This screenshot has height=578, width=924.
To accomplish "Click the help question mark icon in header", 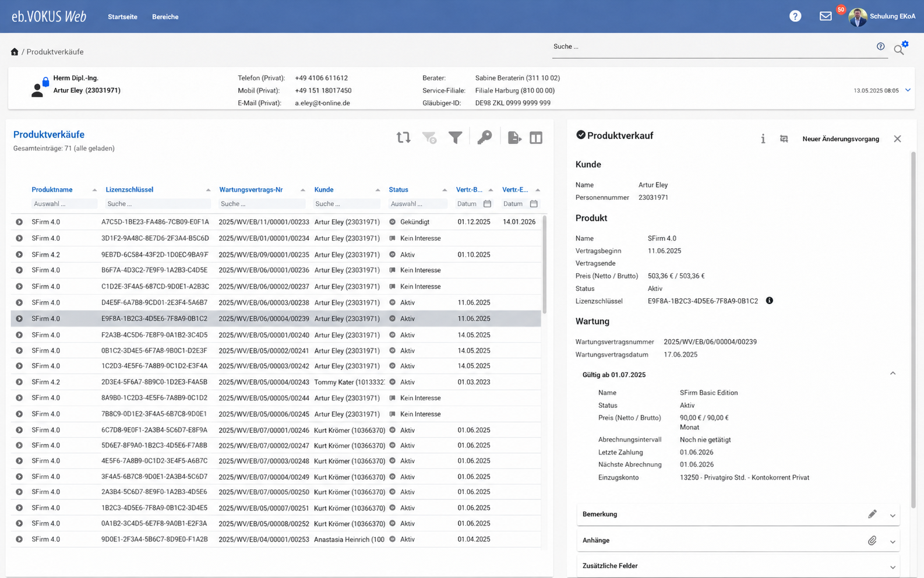I will (795, 16).
